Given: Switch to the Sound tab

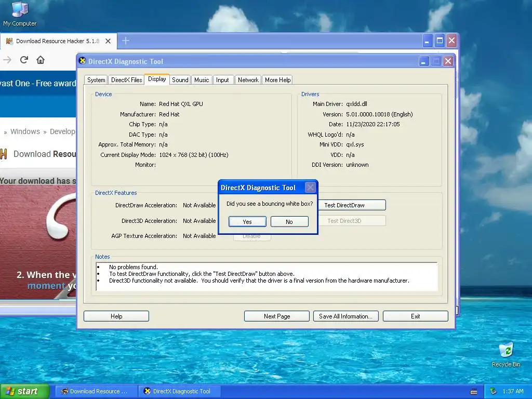Looking at the screenshot, I should click(180, 80).
